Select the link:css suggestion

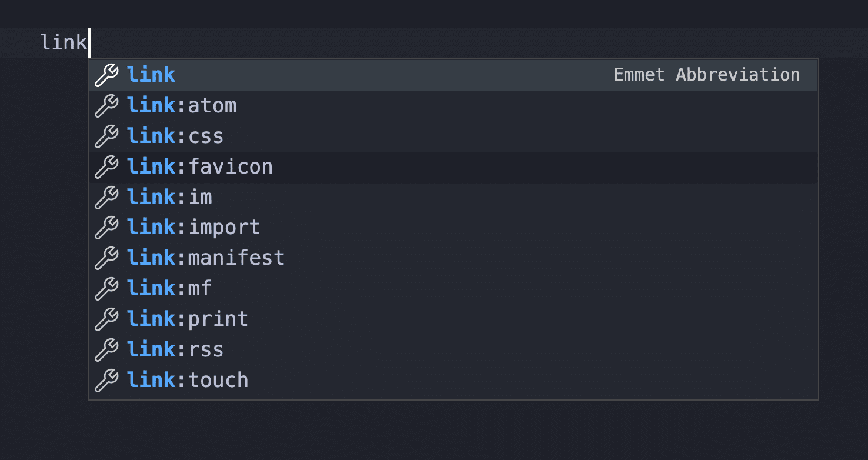[175, 136]
